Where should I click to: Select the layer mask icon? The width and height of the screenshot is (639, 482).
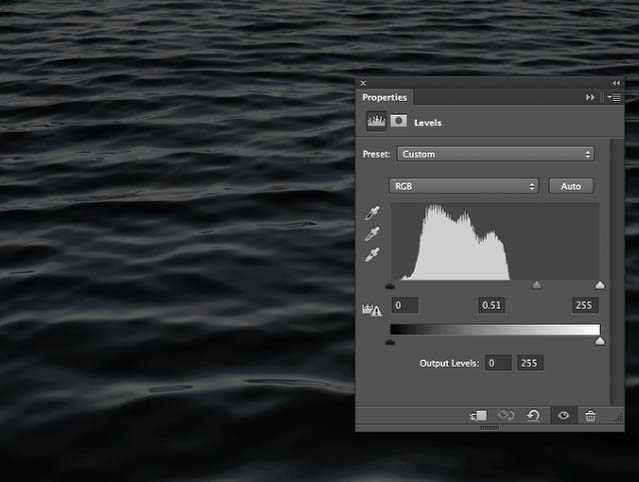pyautogui.click(x=399, y=122)
